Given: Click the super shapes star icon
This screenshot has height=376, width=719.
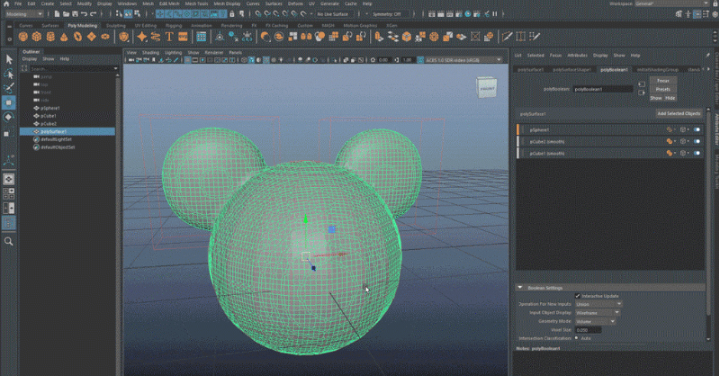Looking at the screenshot, I should click(142, 36).
